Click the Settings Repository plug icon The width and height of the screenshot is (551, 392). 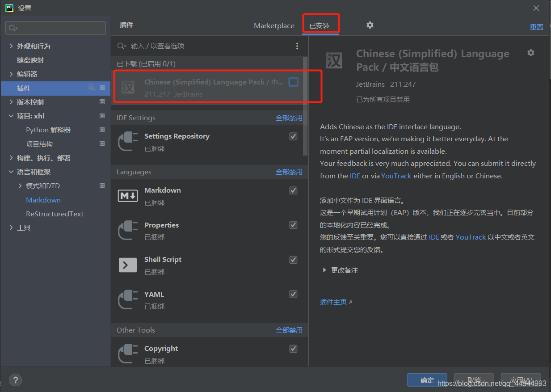(x=128, y=142)
